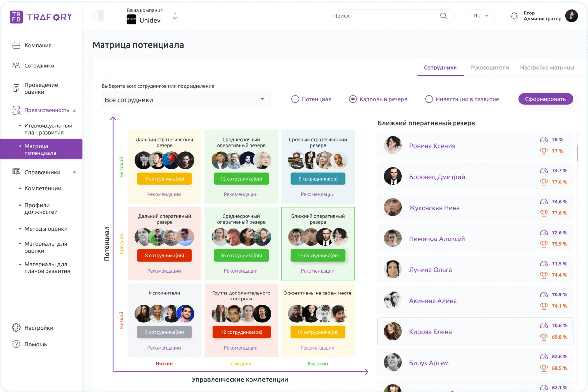The width and height of the screenshot is (588, 392).
Task: Click the Сотрудники people icon
Action: 16,66
